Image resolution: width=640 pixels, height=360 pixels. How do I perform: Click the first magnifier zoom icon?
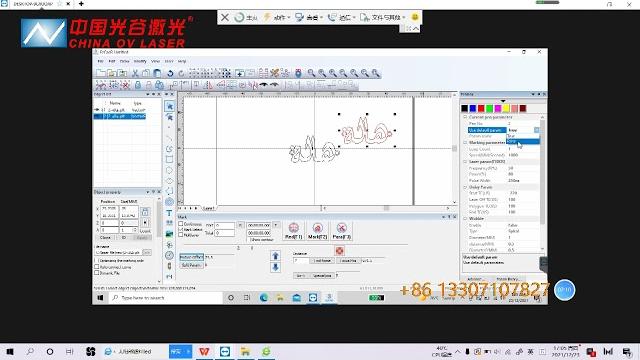click(x=311, y=73)
